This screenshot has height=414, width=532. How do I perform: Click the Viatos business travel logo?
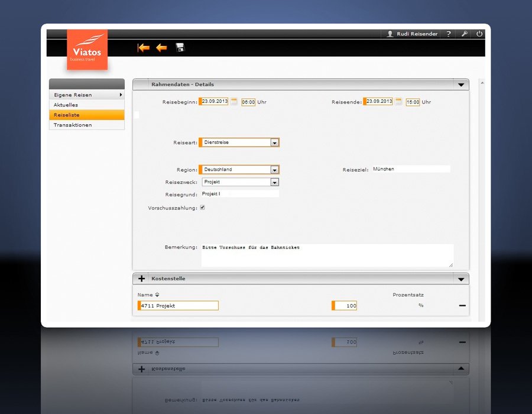pyautogui.click(x=87, y=50)
